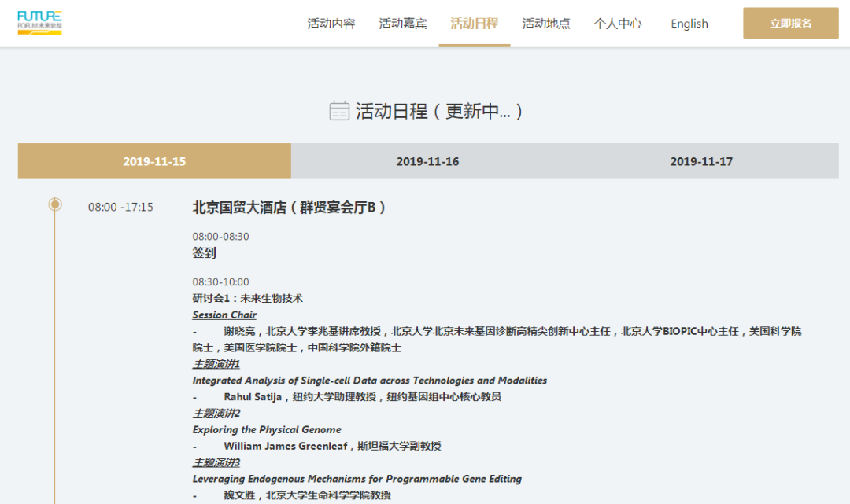Click Exploring the Physical Genome title
Image resolution: width=850 pixels, height=504 pixels.
pyautogui.click(x=267, y=430)
